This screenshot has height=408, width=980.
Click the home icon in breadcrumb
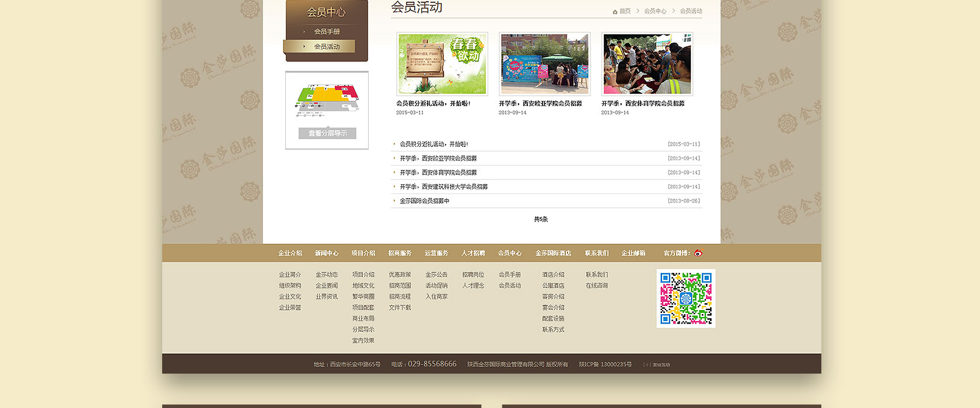point(615,12)
